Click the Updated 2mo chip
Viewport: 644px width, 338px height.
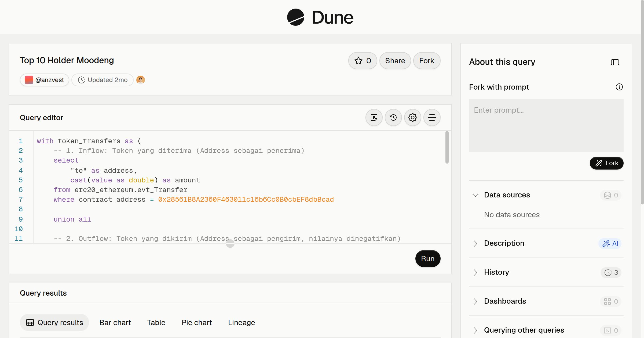pyautogui.click(x=103, y=80)
